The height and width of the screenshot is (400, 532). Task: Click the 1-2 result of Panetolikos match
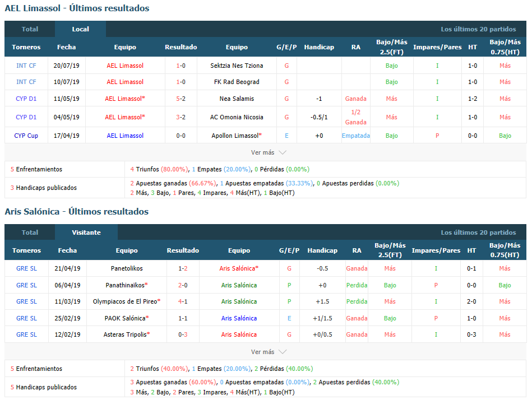click(x=183, y=268)
